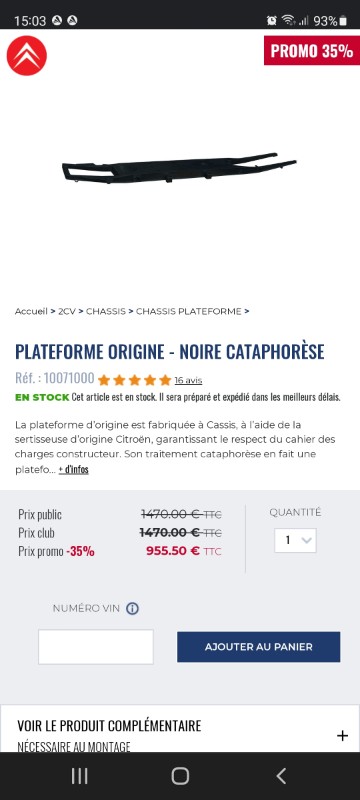This screenshot has width=360, height=800.
Task: Tap the VIN number info icon
Action: click(132, 608)
